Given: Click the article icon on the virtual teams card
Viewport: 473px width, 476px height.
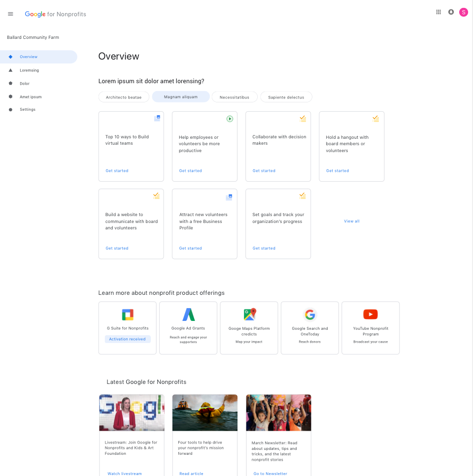Looking at the screenshot, I should point(157,118).
